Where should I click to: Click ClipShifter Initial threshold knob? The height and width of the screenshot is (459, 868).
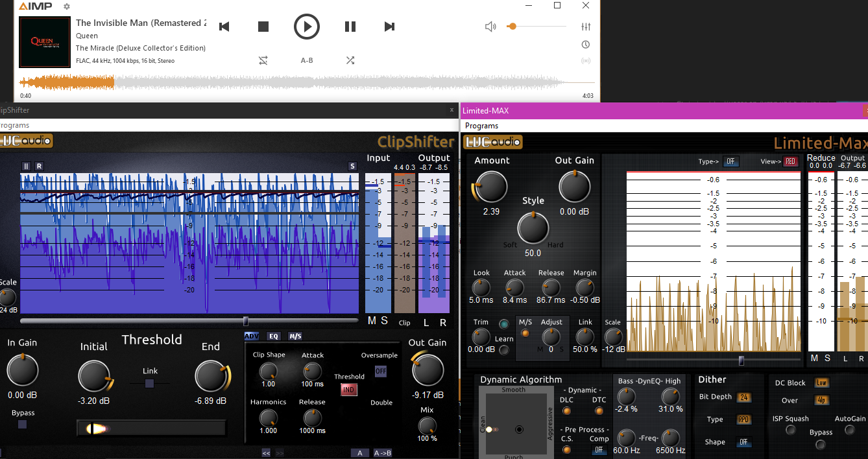95,377
